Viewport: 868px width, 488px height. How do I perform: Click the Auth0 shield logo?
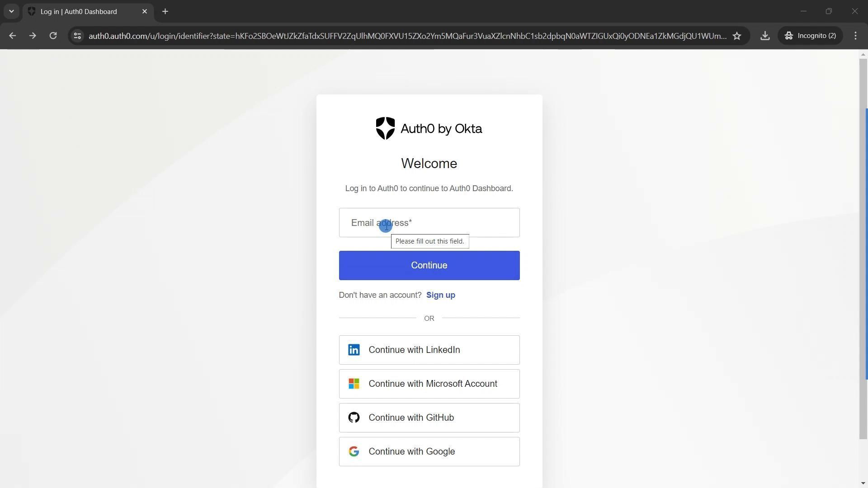pyautogui.click(x=385, y=129)
